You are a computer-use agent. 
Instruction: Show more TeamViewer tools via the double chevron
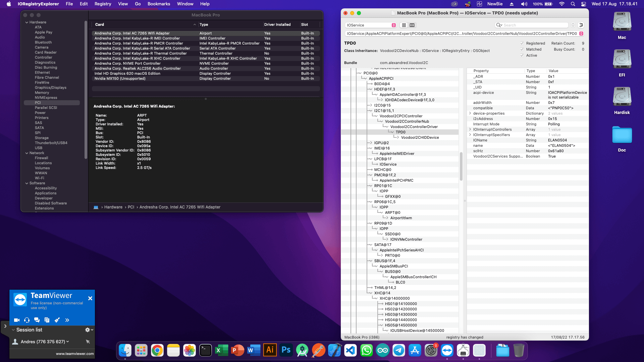[67, 320]
